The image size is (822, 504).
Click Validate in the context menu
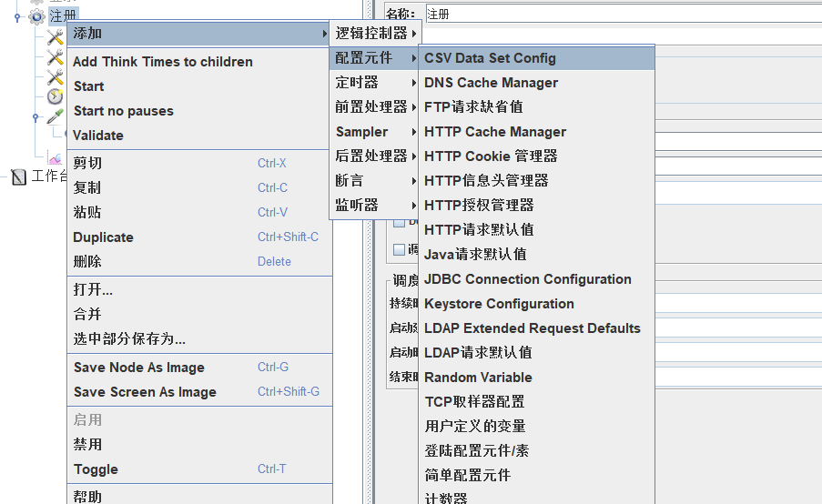coord(98,136)
